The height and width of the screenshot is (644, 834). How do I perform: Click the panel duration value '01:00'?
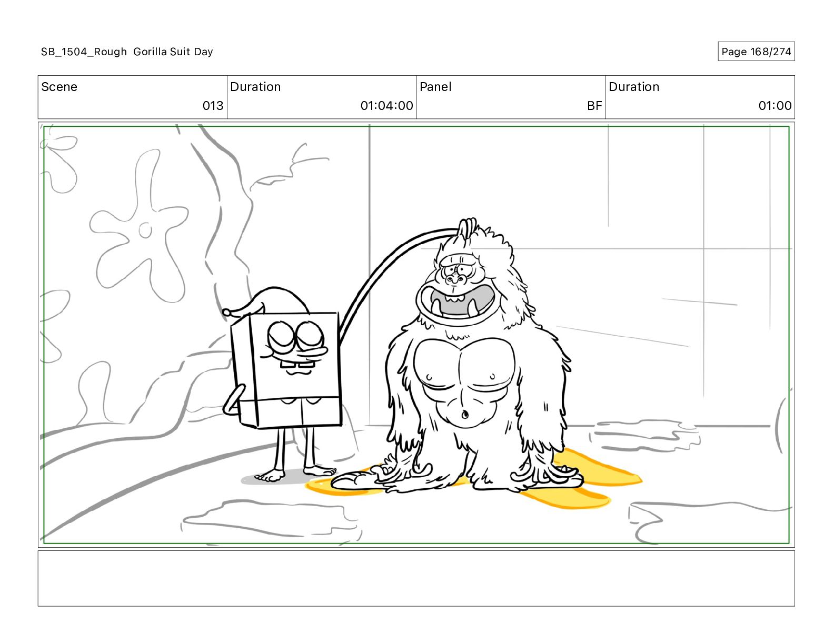coord(775,106)
